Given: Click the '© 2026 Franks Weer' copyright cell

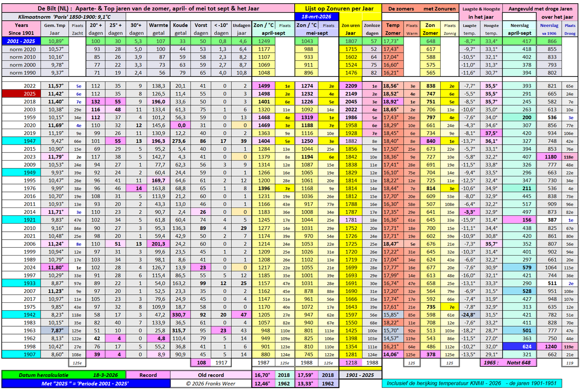Looking at the screenshot, I should click(x=211, y=383).
